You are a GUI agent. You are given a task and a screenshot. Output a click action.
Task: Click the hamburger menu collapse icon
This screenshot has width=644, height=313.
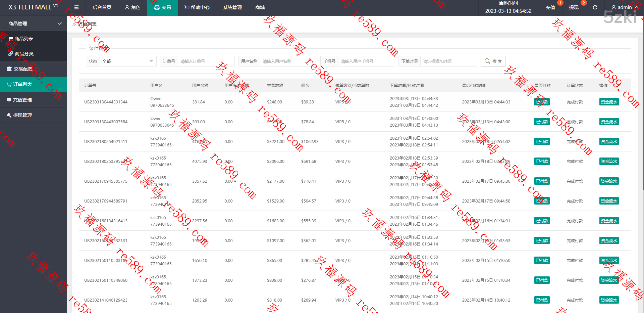click(76, 7)
